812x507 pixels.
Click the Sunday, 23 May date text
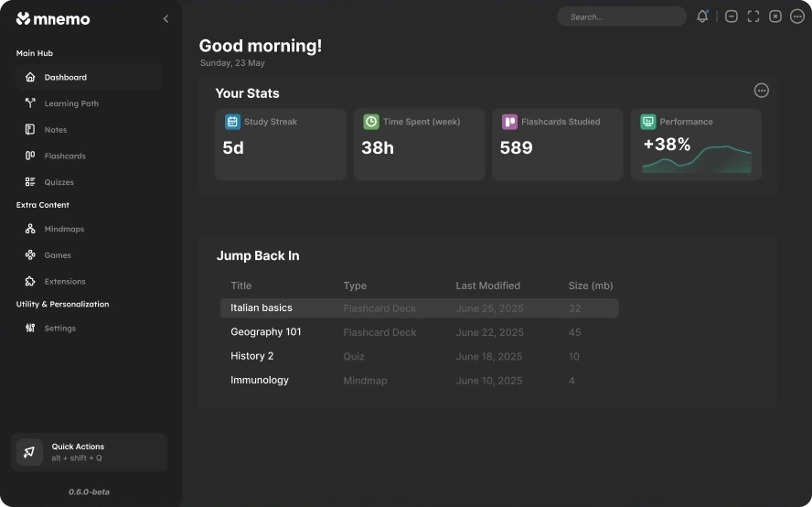click(232, 63)
